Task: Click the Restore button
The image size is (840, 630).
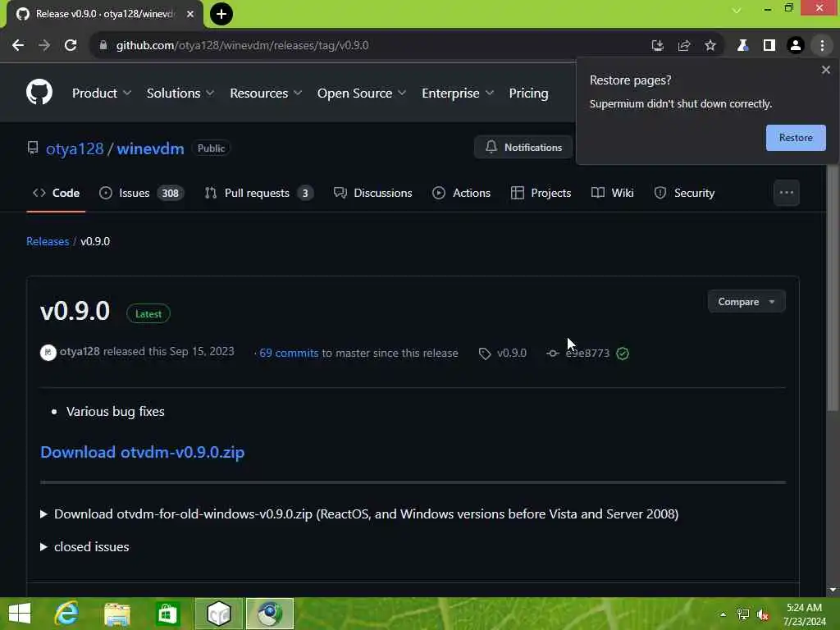Action: coord(796,138)
